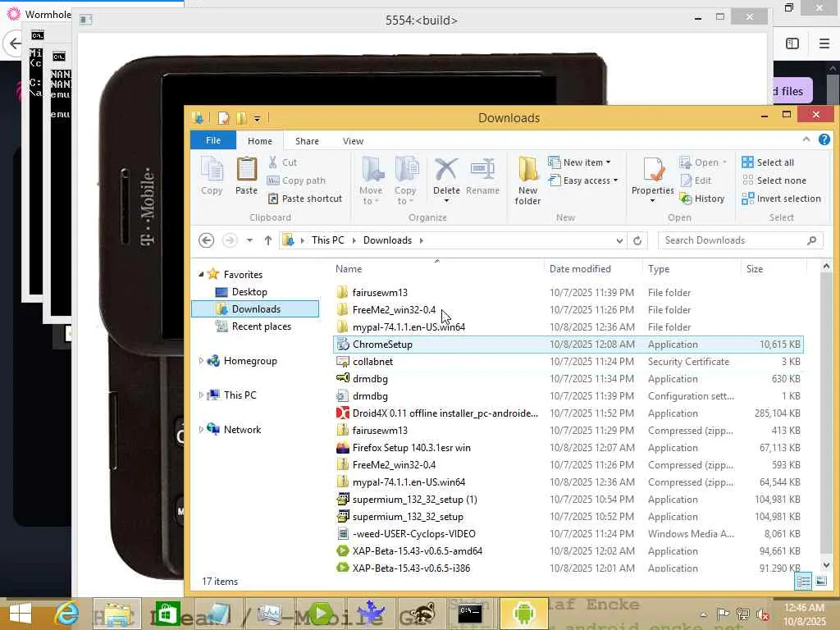The height and width of the screenshot is (630, 840).
Task: Click Cut scissors in ribbon
Action: click(x=282, y=162)
